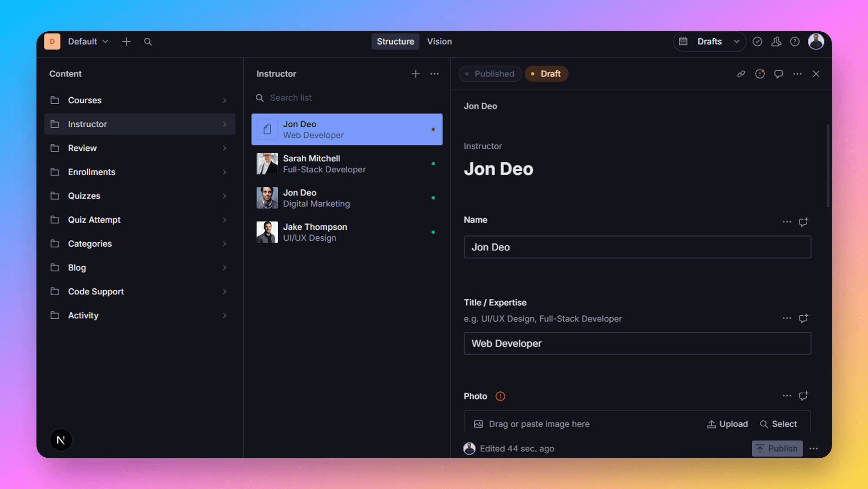Click the Photo field warning icon
Screen dimensions: 868x489
(500, 396)
